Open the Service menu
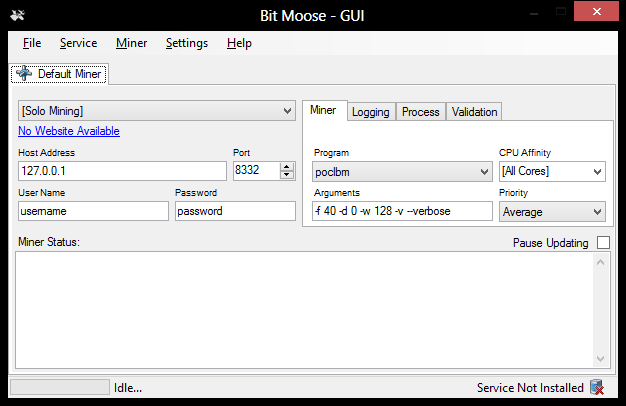The width and height of the screenshot is (626, 406). point(78,43)
